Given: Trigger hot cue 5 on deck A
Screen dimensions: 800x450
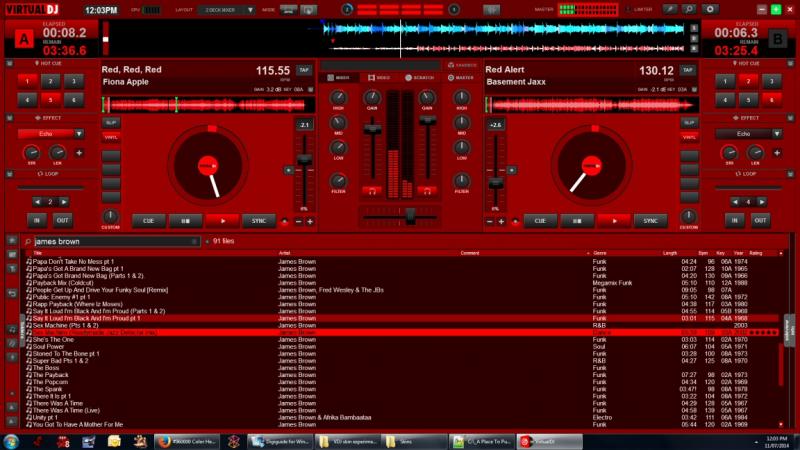Looking at the screenshot, I should [x=51, y=100].
